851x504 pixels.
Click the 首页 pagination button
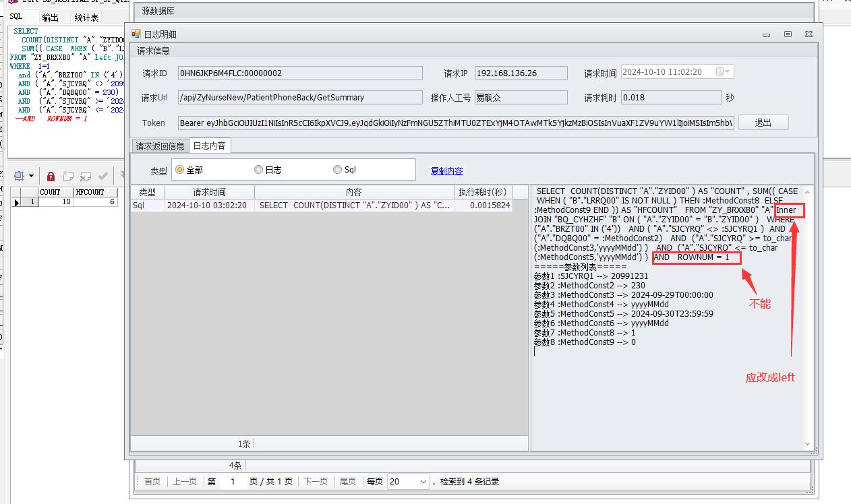point(152,482)
